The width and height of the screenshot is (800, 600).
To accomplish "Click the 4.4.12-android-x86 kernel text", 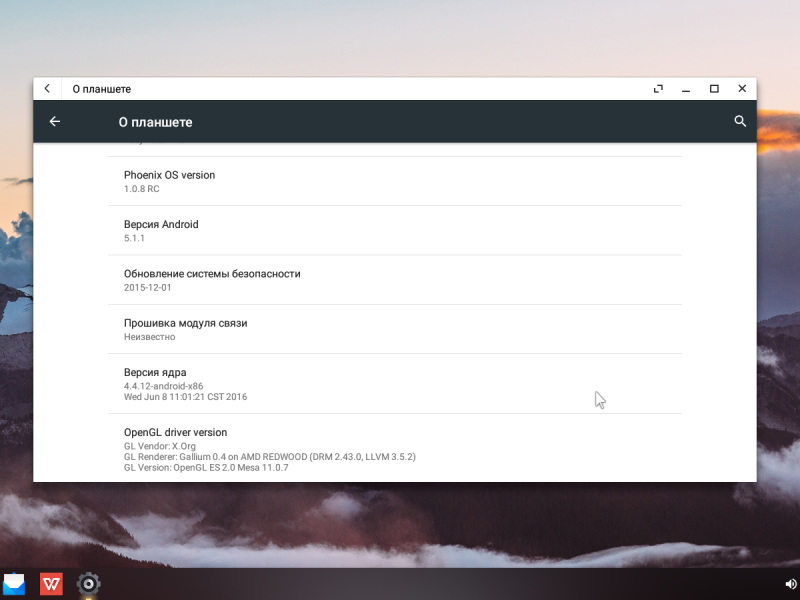I will coord(163,386).
